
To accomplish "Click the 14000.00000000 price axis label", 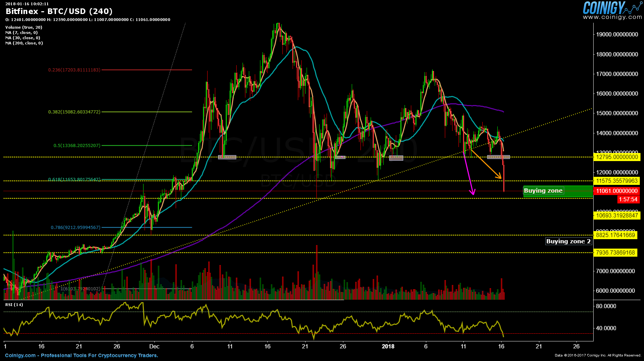I will 618,133.
